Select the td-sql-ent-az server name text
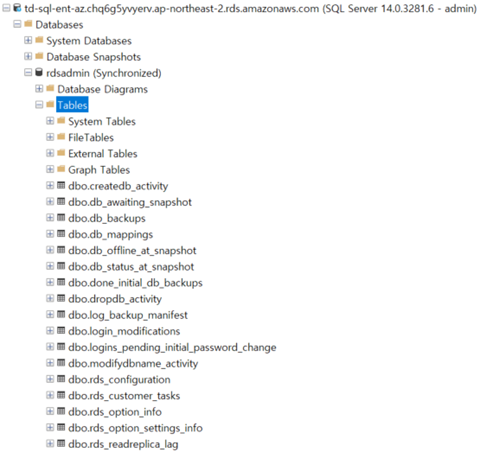This screenshot has height=452, width=480. 251,8
